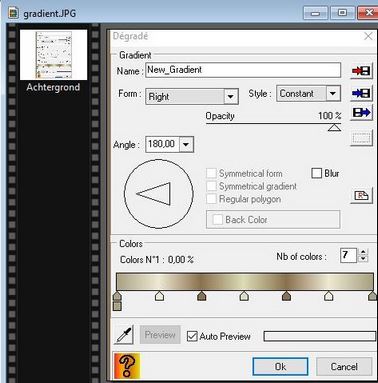The width and height of the screenshot is (378, 383).
Task: Click the New_Gradient name field
Action: [243, 70]
